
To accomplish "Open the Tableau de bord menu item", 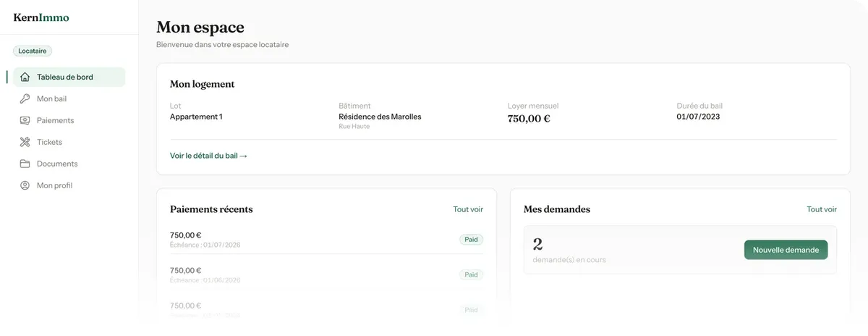I will (x=69, y=77).
